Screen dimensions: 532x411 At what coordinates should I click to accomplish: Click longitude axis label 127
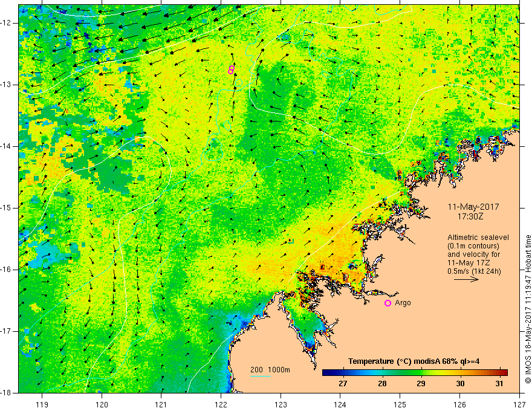[519, 404]
